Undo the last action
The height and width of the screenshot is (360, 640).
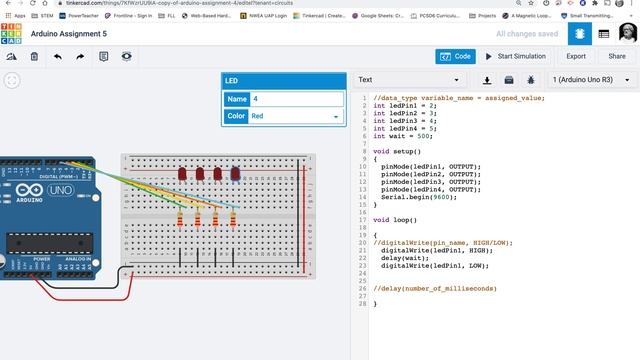tap(58, 56)
